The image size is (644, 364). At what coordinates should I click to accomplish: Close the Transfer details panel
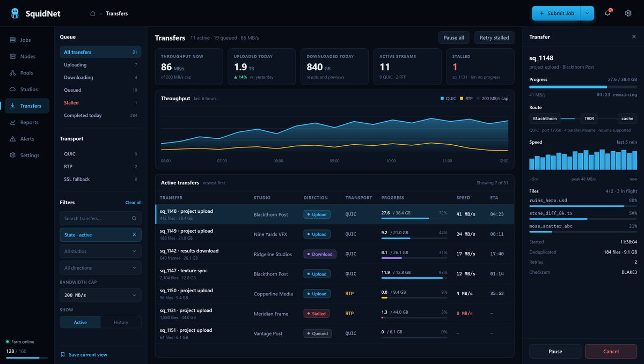(634, 37)
